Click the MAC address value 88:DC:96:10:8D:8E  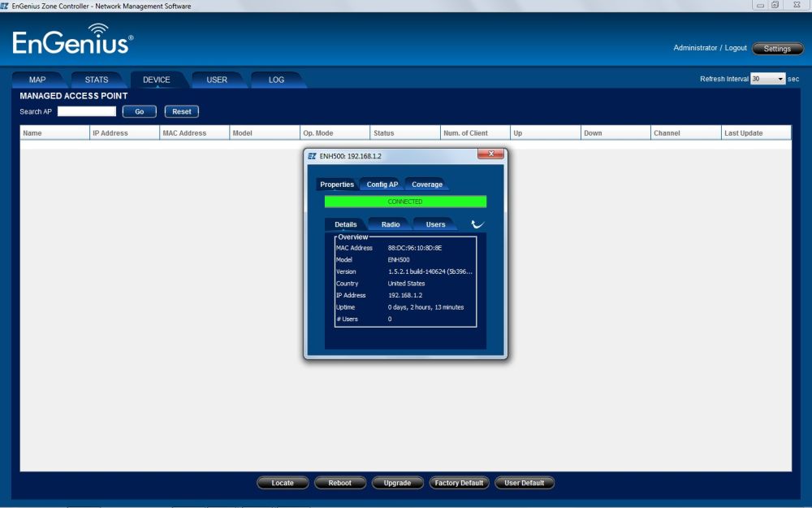tap(415, 248)
